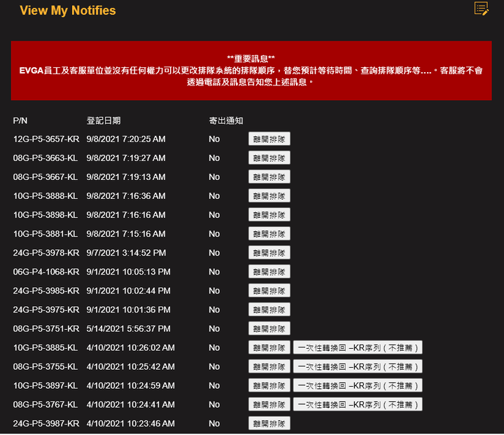Convert 10G-P5-3897-KL back to KR series

[358, 386]
